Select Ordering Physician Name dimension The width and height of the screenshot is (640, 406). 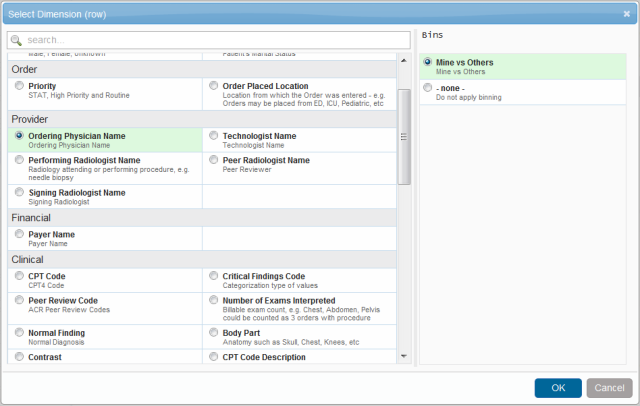tap(20, 136)
